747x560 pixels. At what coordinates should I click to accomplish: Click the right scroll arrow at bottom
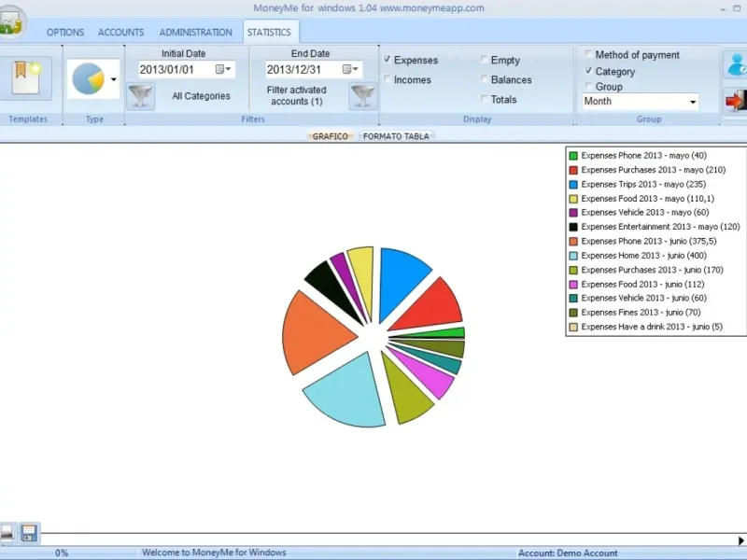coord(741,540)
